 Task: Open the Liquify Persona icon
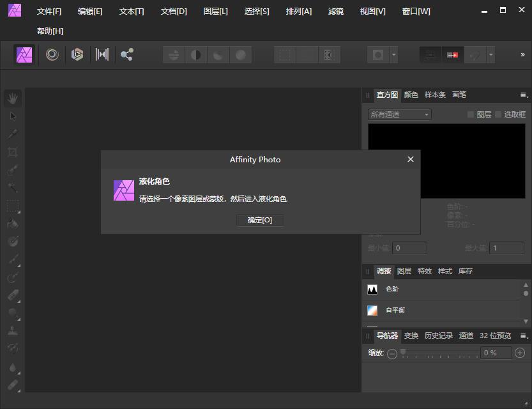[x=51, y=54]
